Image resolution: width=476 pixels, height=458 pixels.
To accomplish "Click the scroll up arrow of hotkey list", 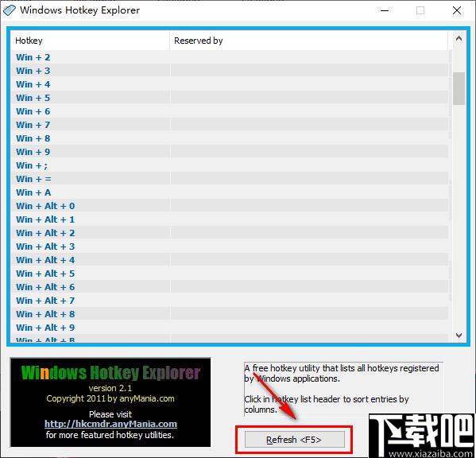I will 459,39.
